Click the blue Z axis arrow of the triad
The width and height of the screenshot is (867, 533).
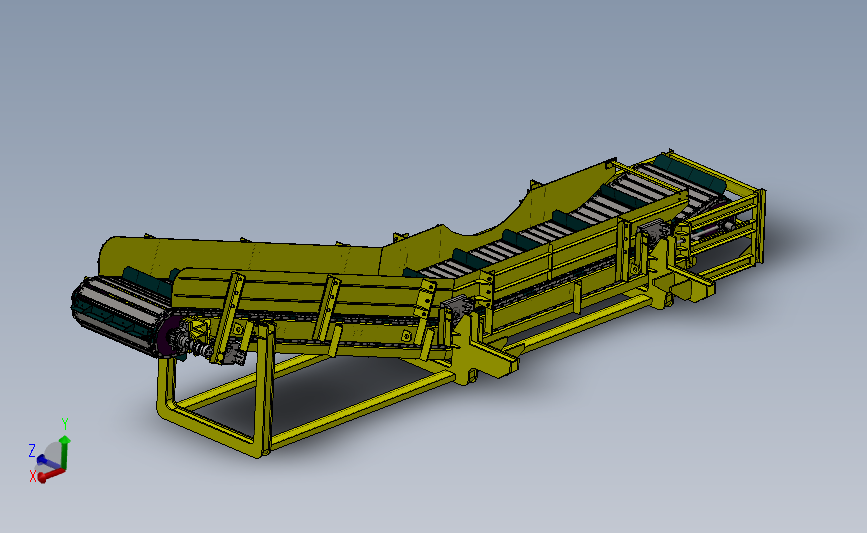48,462
